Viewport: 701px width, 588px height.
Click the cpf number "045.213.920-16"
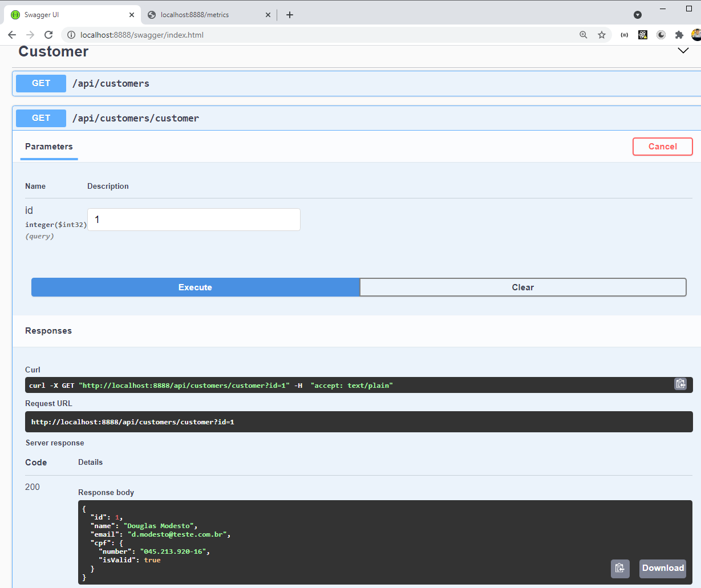pos(173,551)
